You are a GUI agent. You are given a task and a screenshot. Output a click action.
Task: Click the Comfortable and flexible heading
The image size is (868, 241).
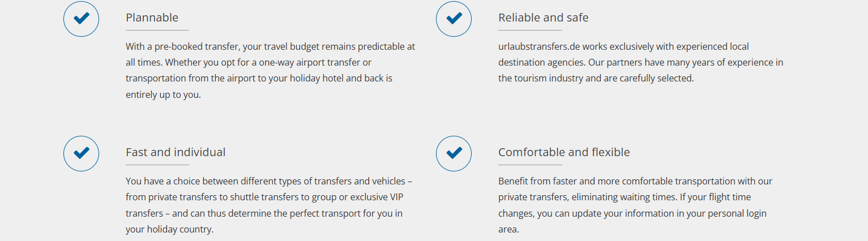[564, 152]
